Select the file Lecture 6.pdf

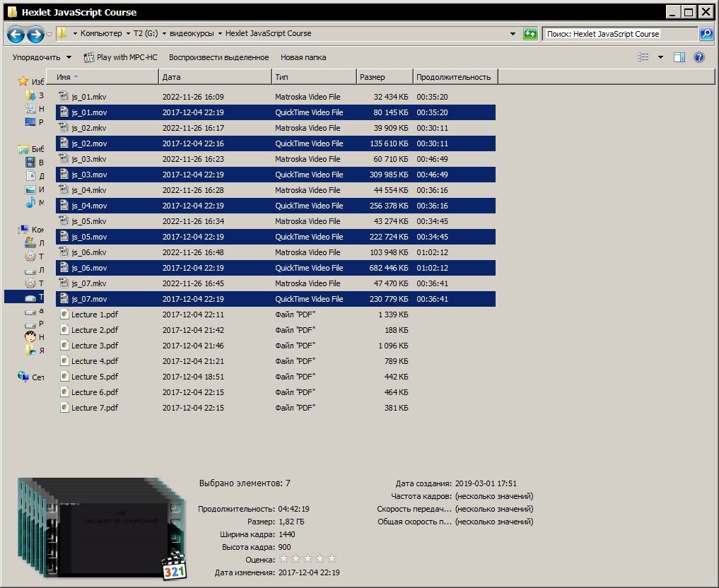click(275, 392)
